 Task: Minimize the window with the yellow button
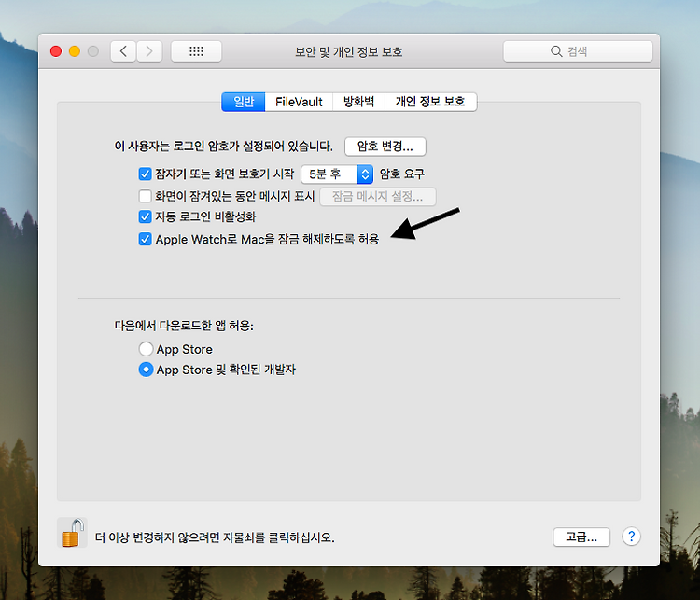click(x=75, y=51)
